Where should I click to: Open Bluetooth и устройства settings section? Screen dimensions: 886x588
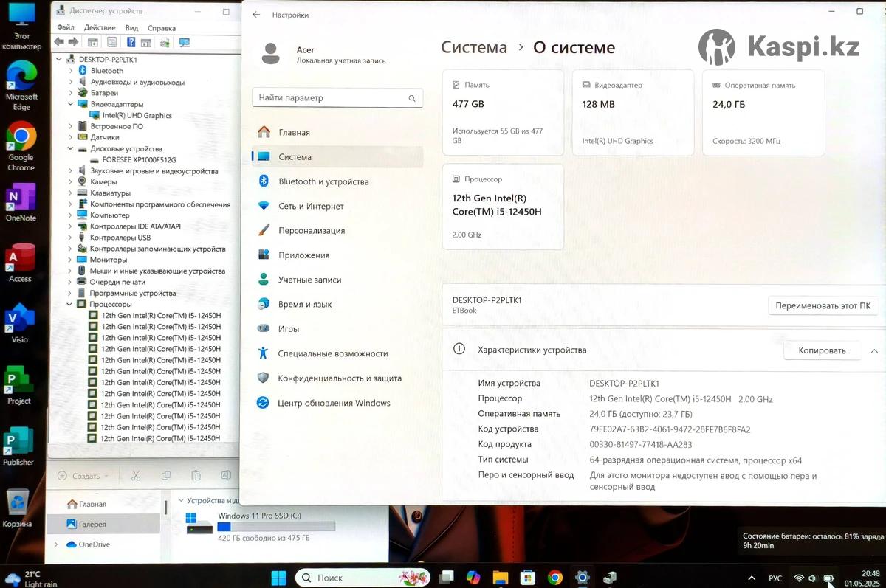(x=337, y=181)
